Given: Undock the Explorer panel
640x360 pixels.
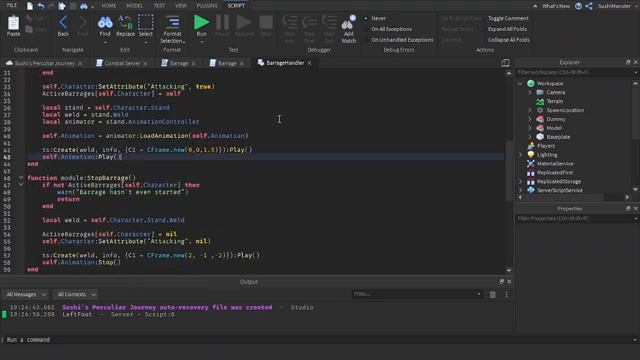Looking at the screenshot, I should click(628, 62).
